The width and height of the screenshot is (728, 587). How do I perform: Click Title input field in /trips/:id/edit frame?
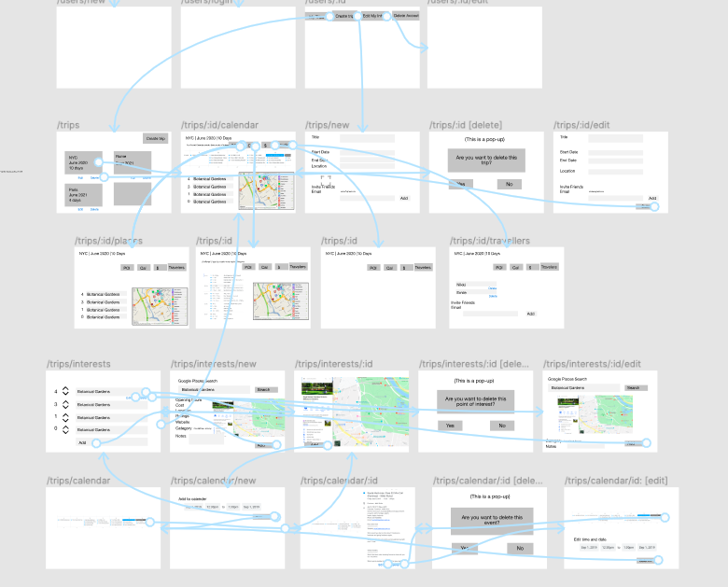click(616, 138)
